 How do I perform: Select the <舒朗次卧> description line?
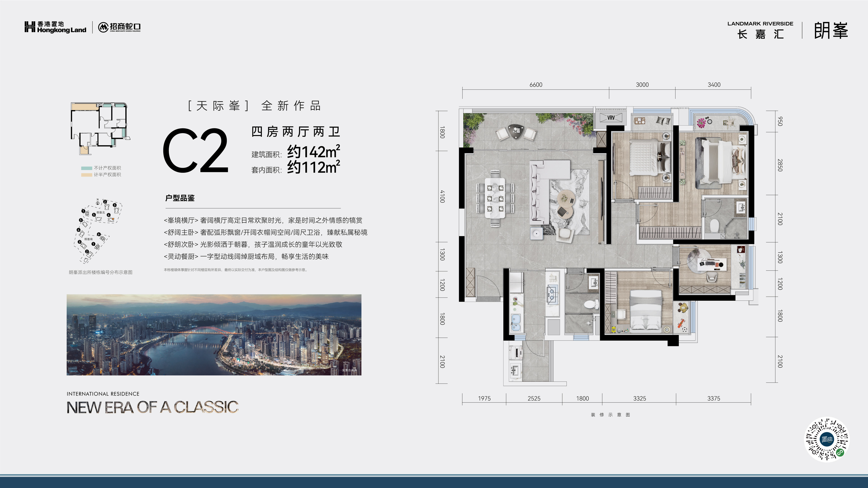253,244
